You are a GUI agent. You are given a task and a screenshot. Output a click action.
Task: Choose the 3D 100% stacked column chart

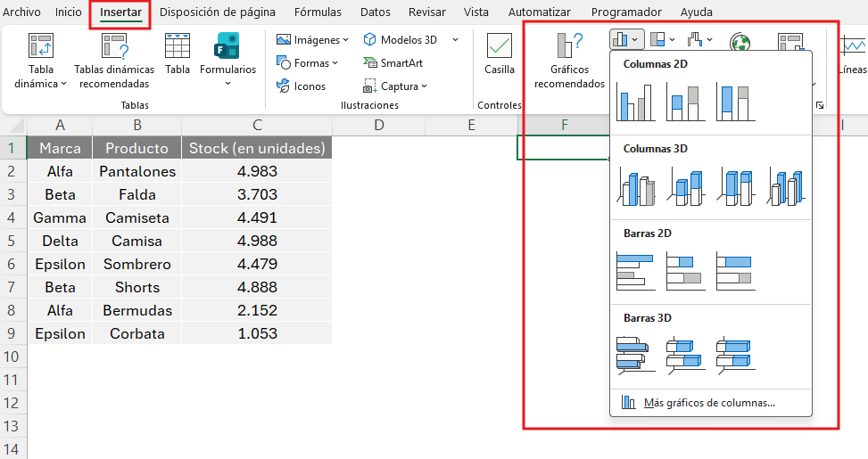[735, 187]
